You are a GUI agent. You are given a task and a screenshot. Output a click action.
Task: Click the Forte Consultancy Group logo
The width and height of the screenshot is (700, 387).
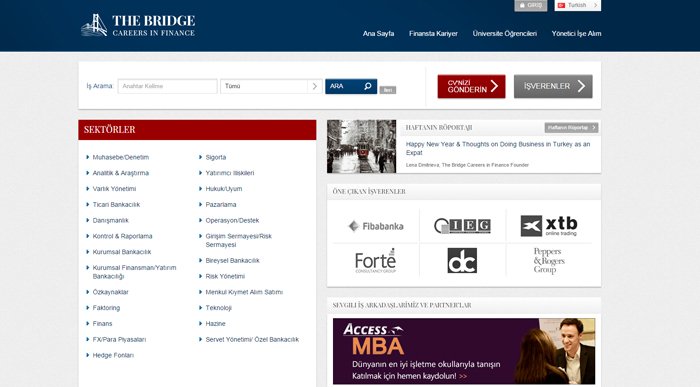[x=375, y=261]
